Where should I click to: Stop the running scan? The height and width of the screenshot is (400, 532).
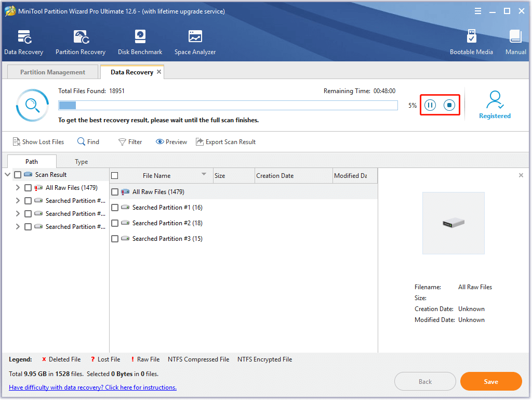click(x=449, y=105)
